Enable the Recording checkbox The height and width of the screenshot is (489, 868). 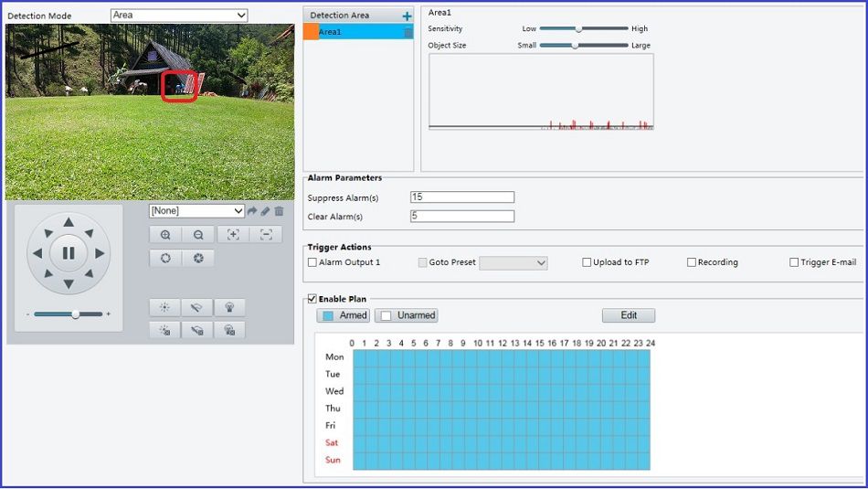tap(692, 262)
